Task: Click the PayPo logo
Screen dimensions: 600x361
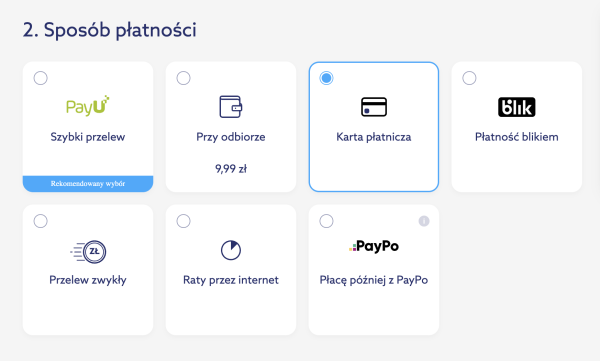Action: (374, 246)
